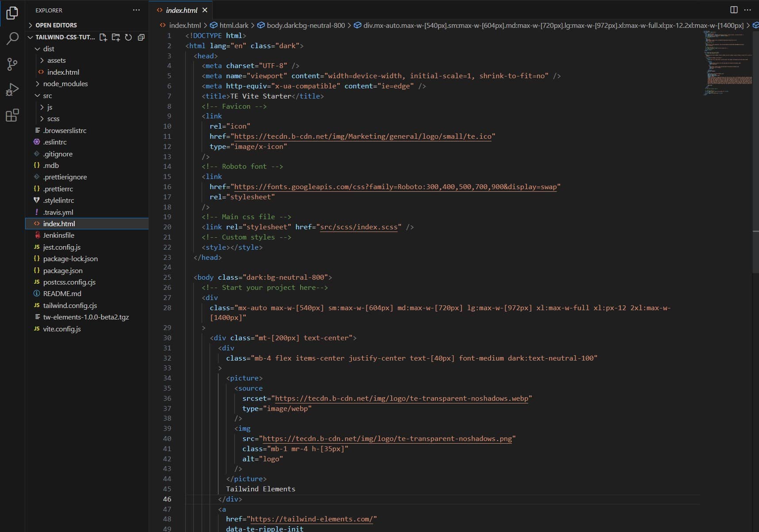Screen dimensions: 759x532
Task: Refresh the Explorer file tree
Action: coord(128,37)
